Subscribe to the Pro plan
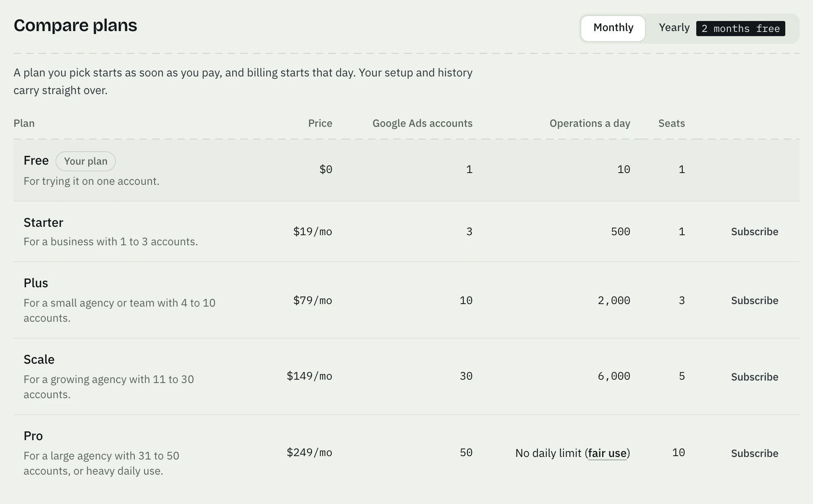This screenshot has width=813, height=504. (x=755, y=454)
